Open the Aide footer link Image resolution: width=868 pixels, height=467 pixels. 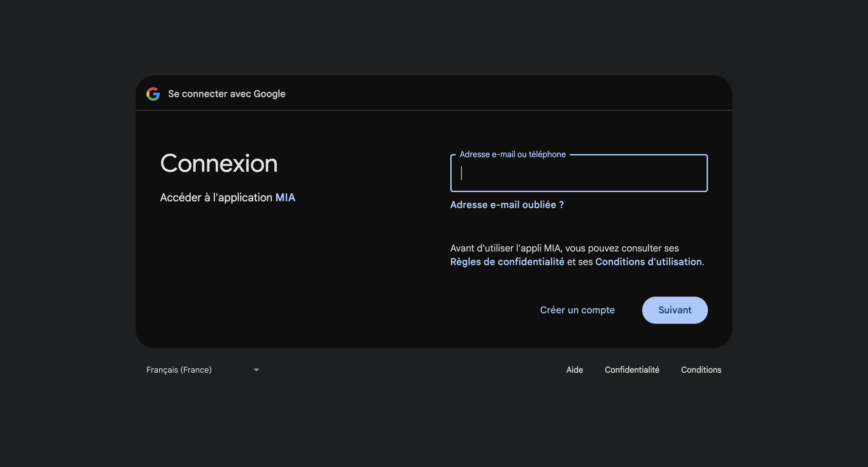pyautogui.click(x=574, y=370)
